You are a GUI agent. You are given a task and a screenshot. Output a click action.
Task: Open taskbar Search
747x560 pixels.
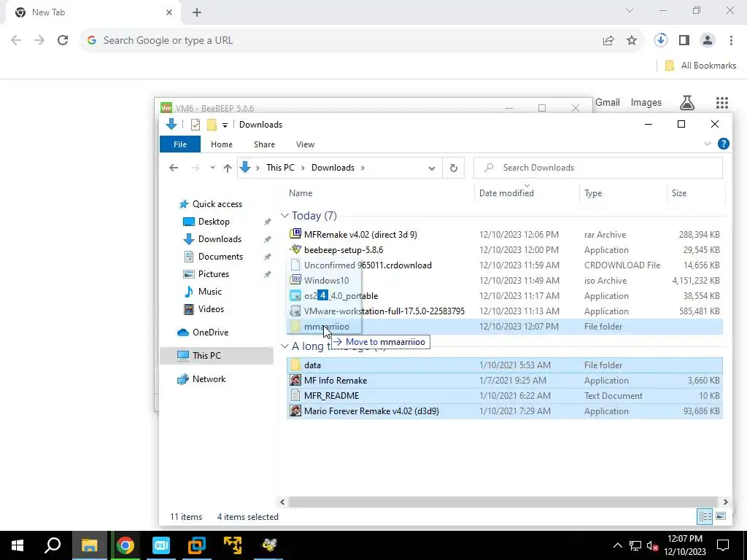coord(53,545)
